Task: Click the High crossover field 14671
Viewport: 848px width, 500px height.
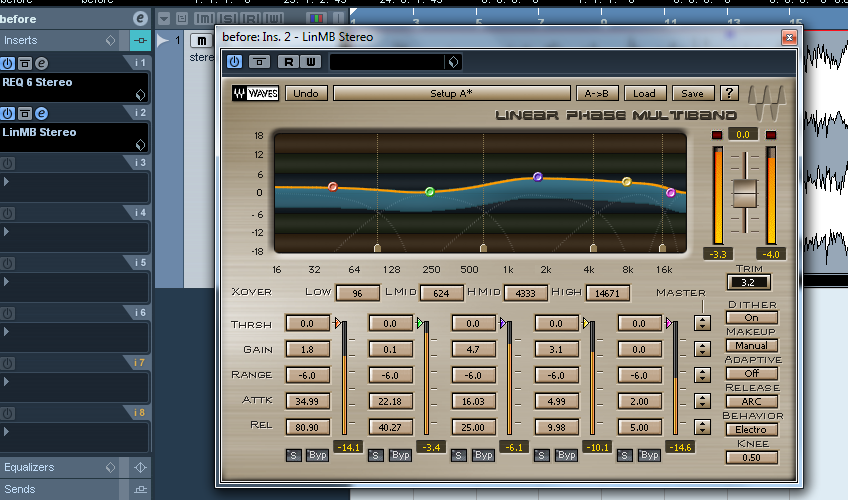Action: click(607, 293)
